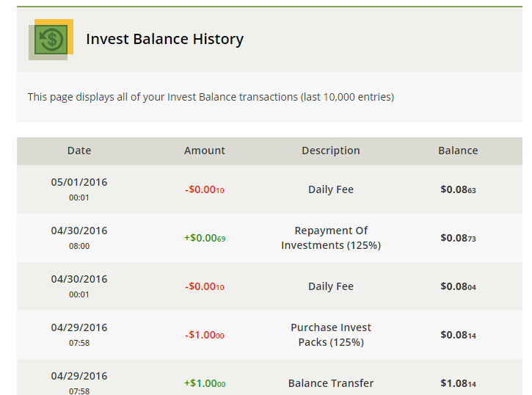Click the 05/01/2016 date entry
Image resolution: width=532 pixels, height=395 pixels.
[x=79, y=182]
